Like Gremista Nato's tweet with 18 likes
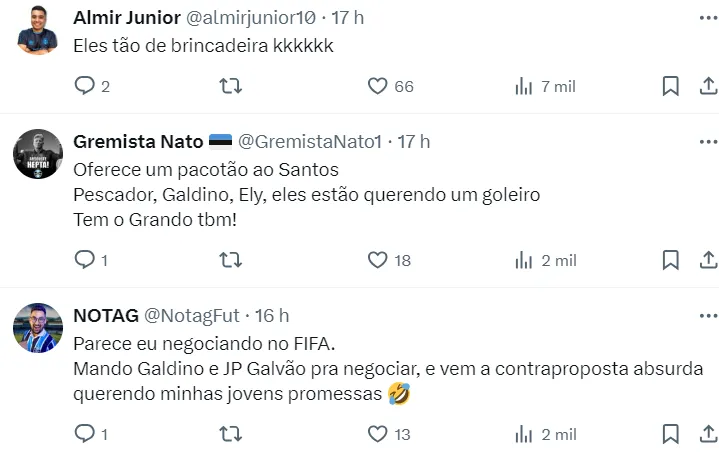This screenshot has width=719, height=459. pyautogui.click(x=377, y=260)
